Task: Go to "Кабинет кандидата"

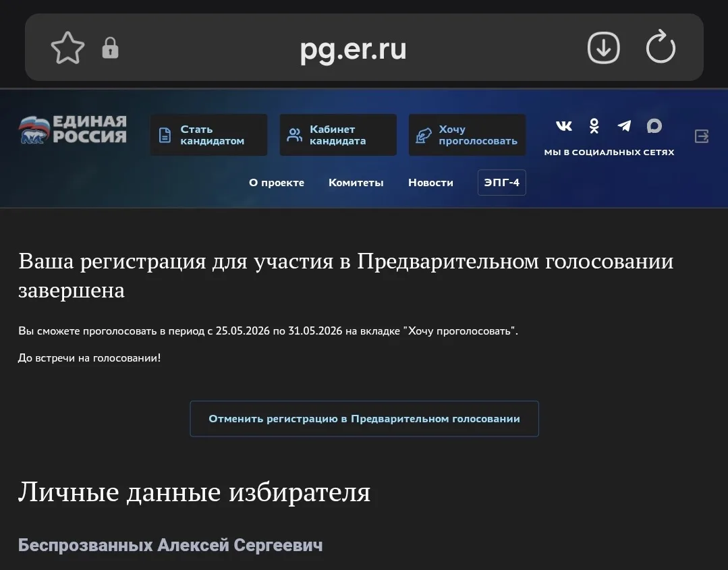Action: [x=337, y=135]
